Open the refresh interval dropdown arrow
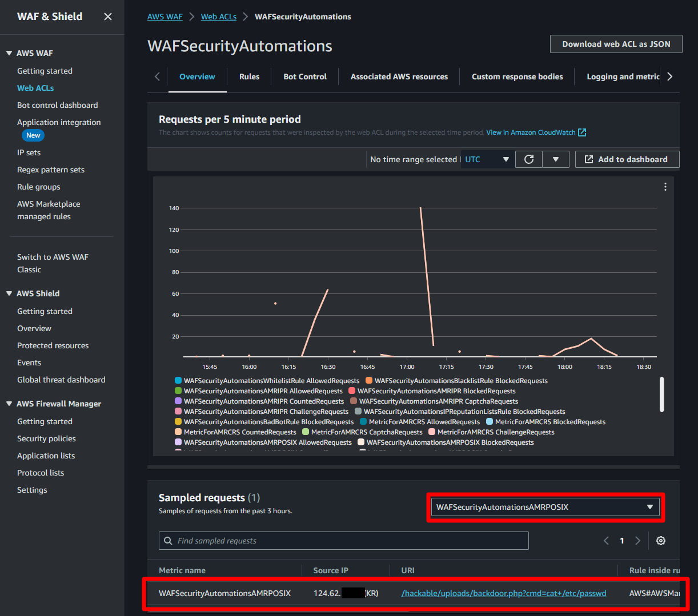 (555, 159)
